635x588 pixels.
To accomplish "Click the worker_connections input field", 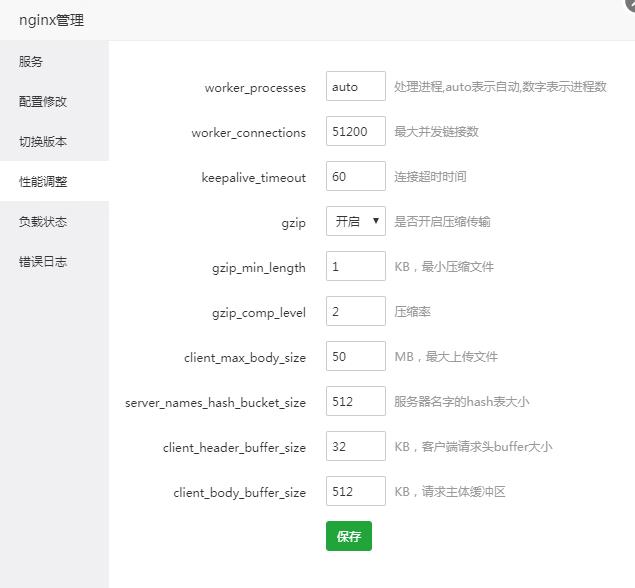I will click(356, 131).
